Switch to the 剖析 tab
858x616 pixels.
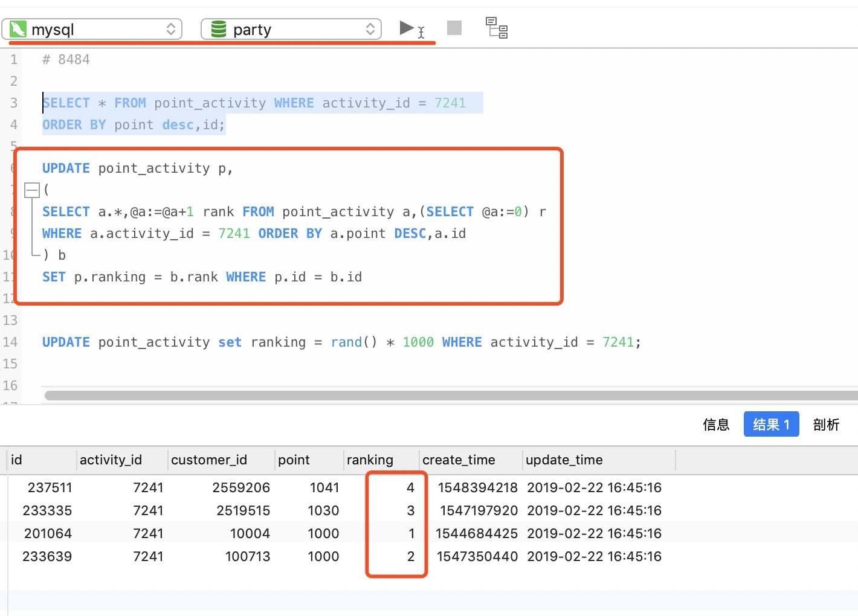click(x=826, y=425)
